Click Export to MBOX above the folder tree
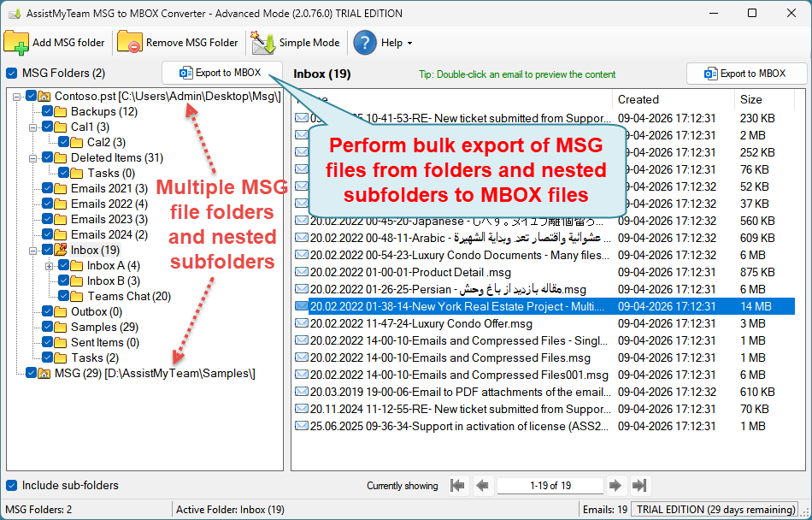Screen dimensions: 812x520 tap(221, 73)
